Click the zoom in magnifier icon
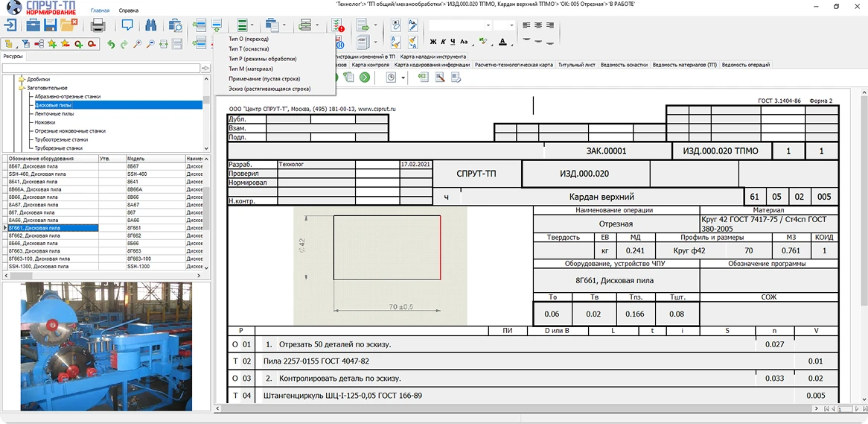 click(137, 44)
